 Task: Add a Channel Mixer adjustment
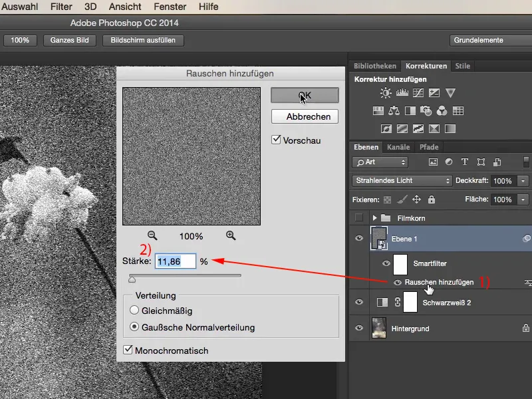pos(442,110)
